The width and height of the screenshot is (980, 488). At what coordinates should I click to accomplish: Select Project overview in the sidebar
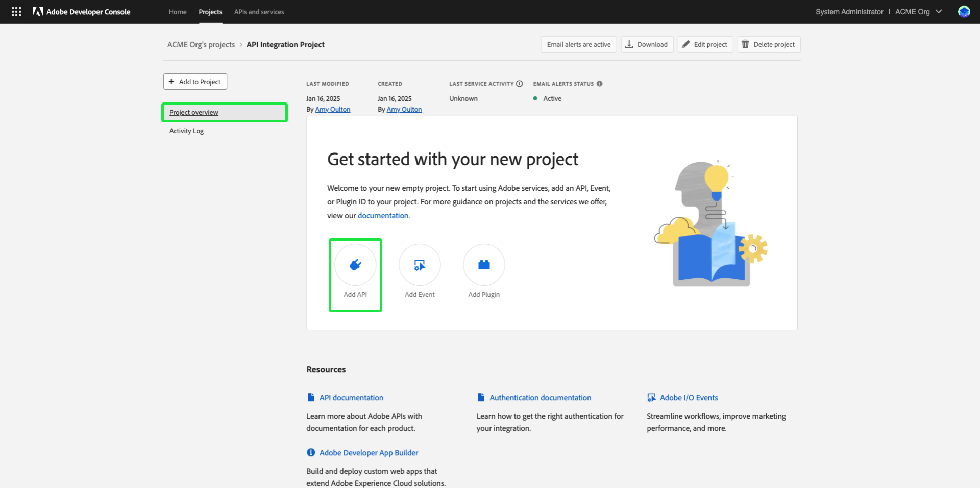[225, 113]
